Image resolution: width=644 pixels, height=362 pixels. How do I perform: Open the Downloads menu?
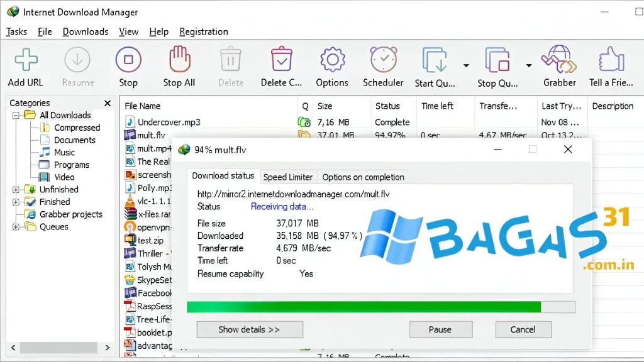(86, 31)
